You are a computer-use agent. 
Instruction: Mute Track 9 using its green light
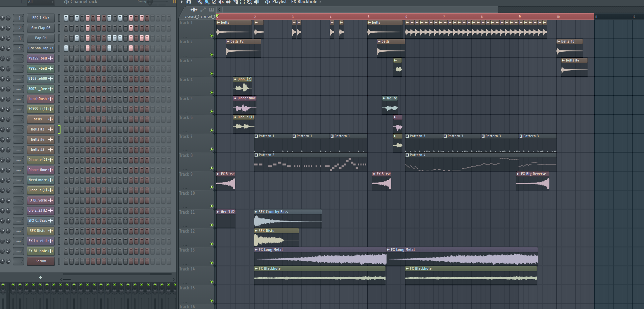[212, 187]
